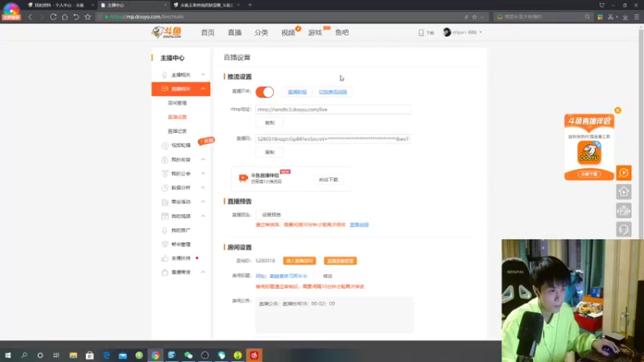Collapse the orange 直播相关 sidebar section

[x=203, y=88]
